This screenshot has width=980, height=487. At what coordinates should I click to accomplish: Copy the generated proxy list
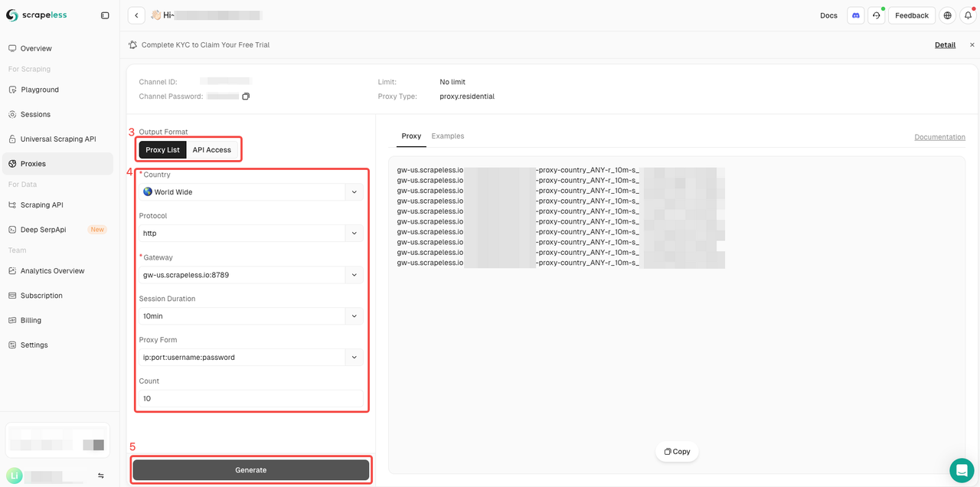tap(677, 451)
